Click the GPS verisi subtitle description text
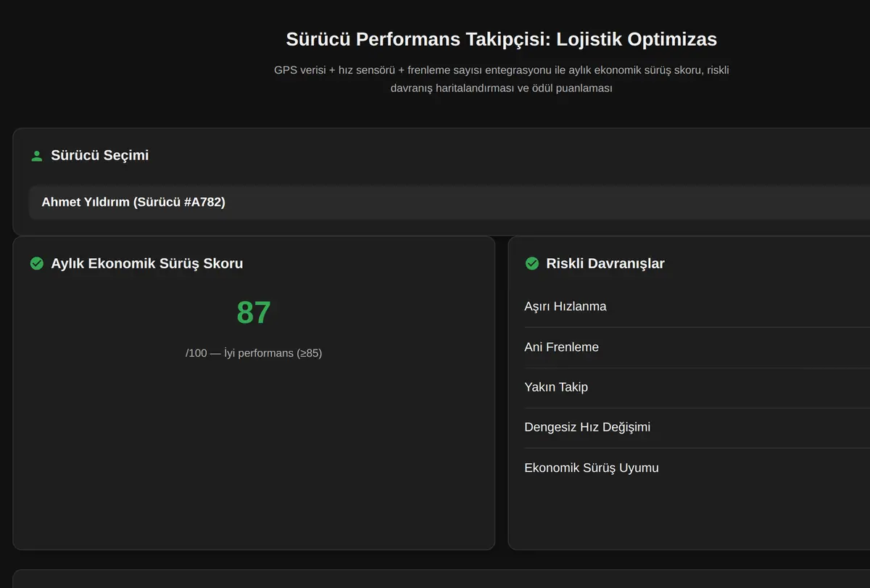870x588 pixels. (502, 79)
